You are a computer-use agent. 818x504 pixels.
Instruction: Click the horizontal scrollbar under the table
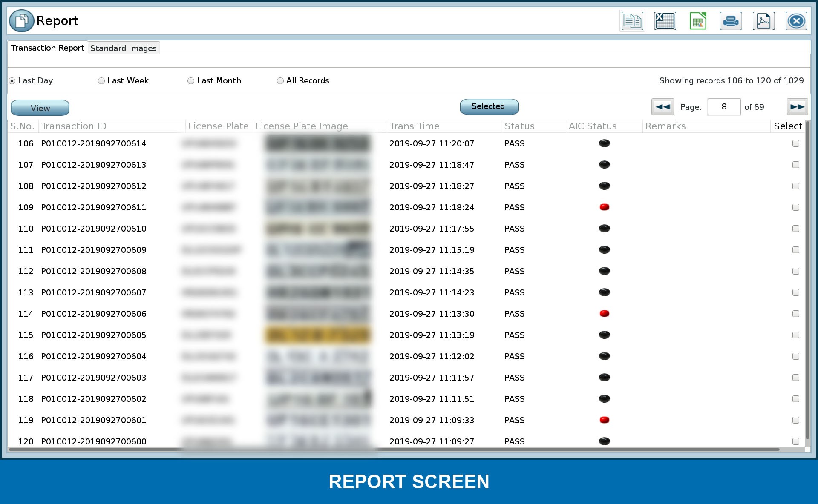394,450
